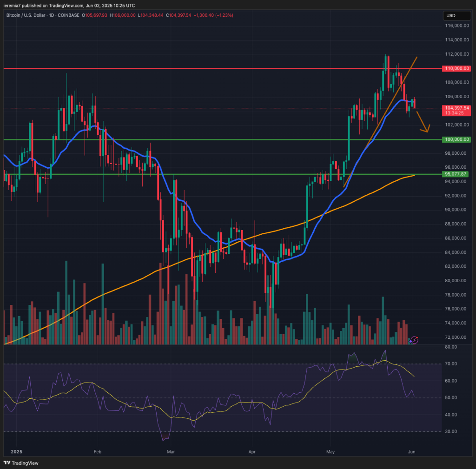Viewport: 476px width, 469px height.
Task: Click the 98,000.00 price axis value
Action: click(x=456, y=153)
